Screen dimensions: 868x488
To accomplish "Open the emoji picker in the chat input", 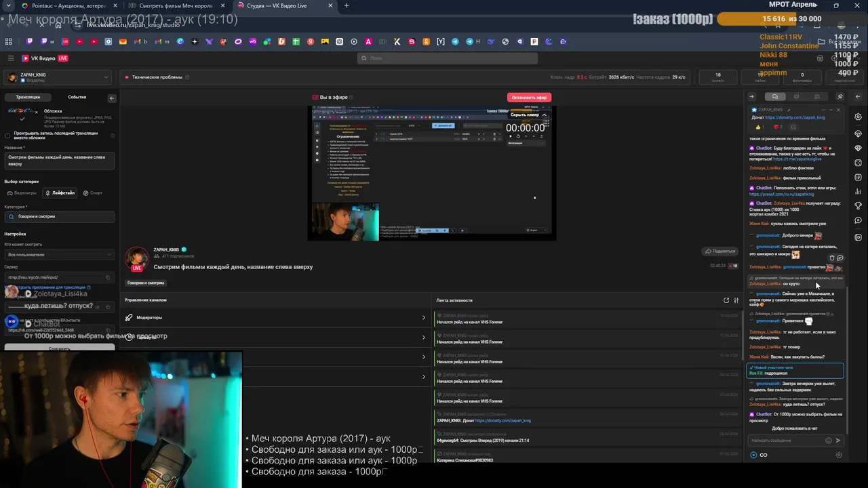I will (x=829, y=441).
